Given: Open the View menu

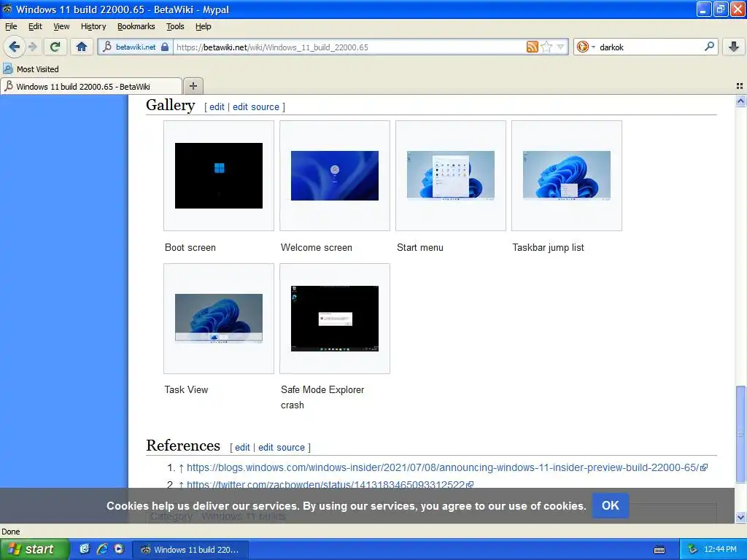Looking at the screenshot, I should click(61, 26).
